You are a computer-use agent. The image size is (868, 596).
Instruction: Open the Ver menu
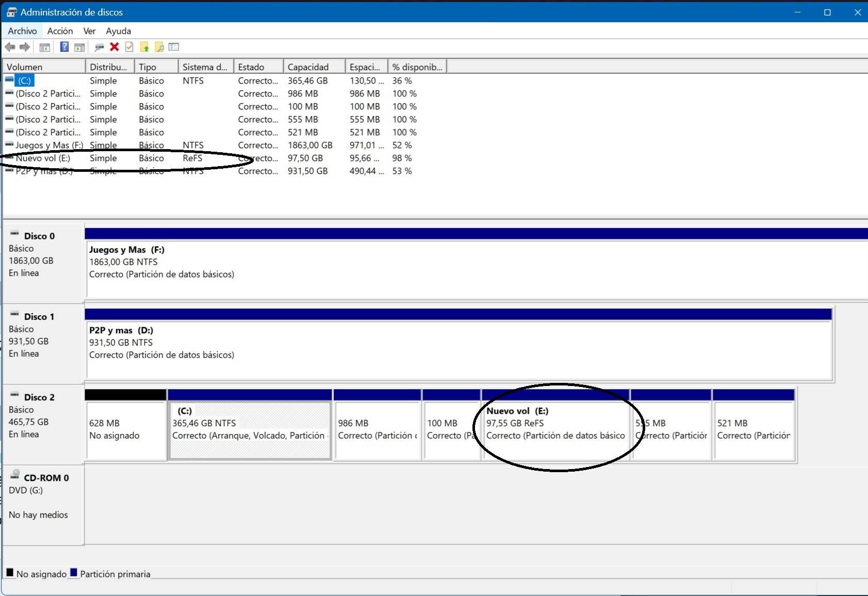tap(89, 31)
